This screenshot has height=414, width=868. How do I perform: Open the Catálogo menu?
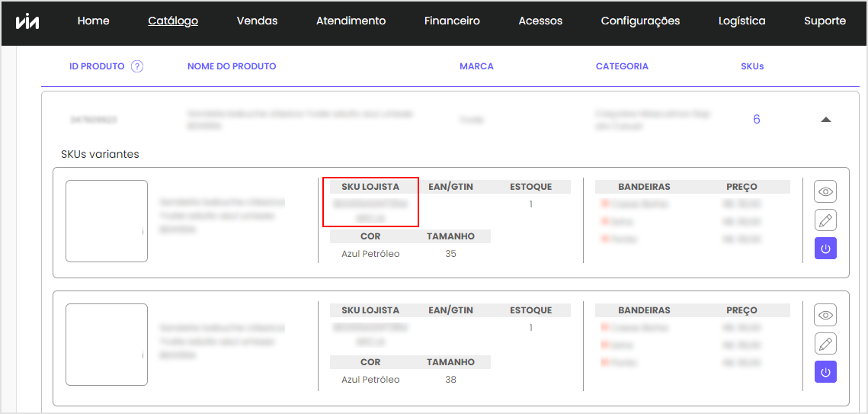coord(173,21)
